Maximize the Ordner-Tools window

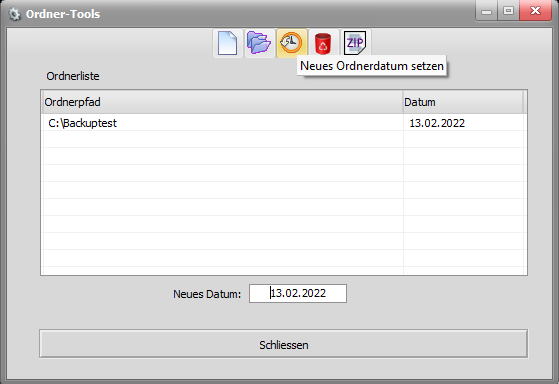508,11
